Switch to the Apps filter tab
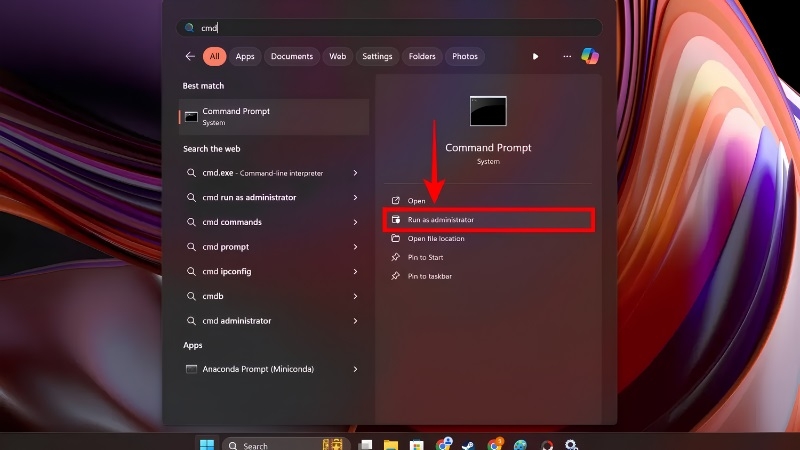Screen dimensions: 800x450 245,56
